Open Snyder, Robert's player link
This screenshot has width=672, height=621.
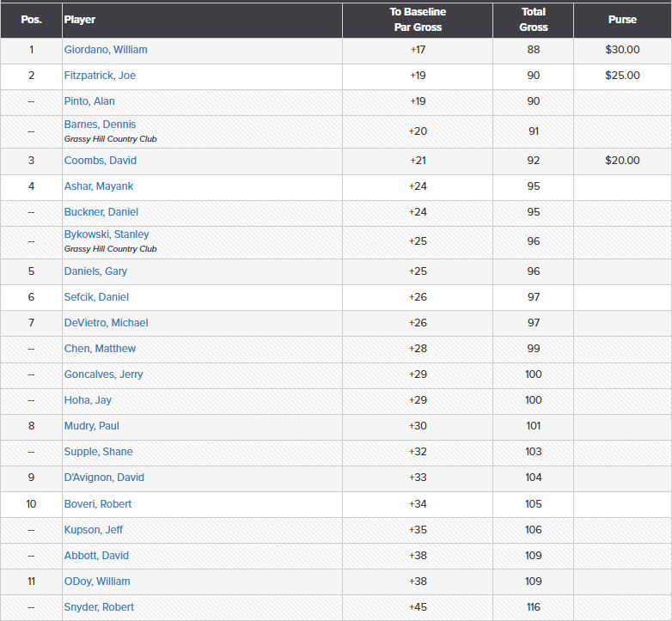point(99,607)
